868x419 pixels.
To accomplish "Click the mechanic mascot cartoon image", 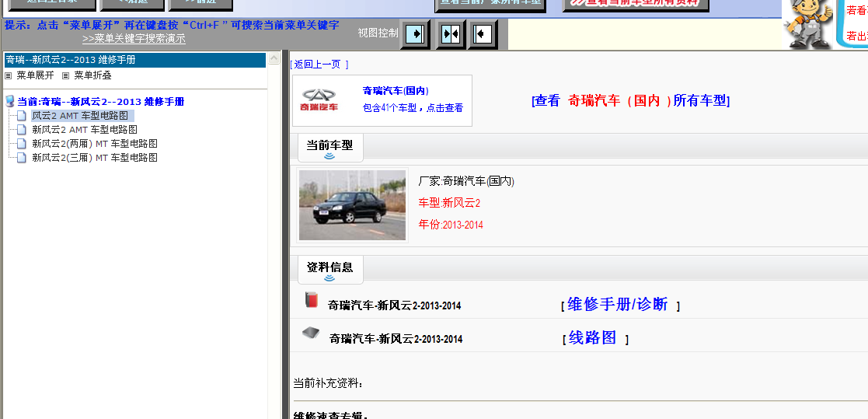I will point(809,24).
